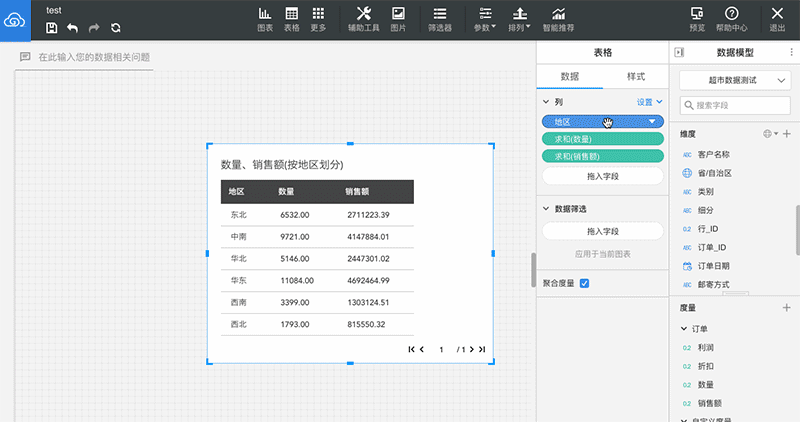Viewport: 800px width, 422px height.
Task: Open the globe dropdown next to 维度
Action: point(770,134)
